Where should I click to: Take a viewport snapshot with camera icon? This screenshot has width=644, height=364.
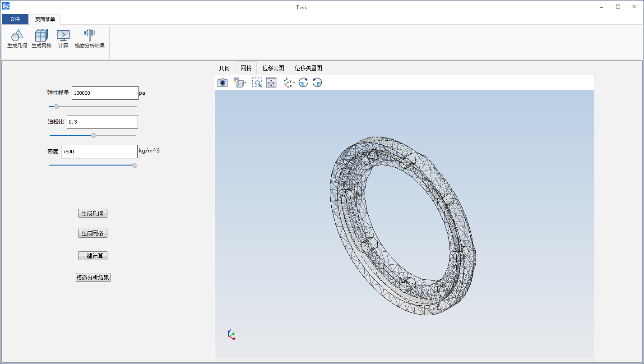[x=222, y=83]
